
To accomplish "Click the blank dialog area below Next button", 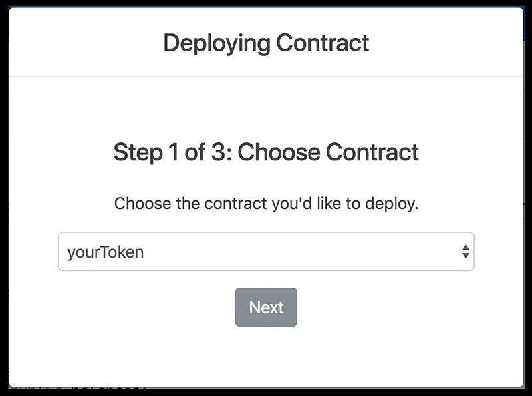I will [x=266, y=357].
